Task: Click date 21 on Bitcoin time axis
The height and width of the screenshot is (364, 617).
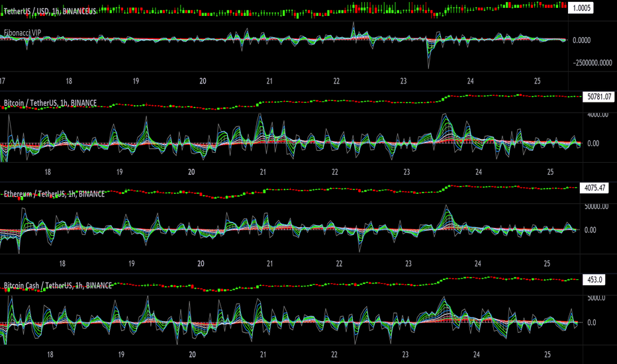Action: click(x=263, y=172)
